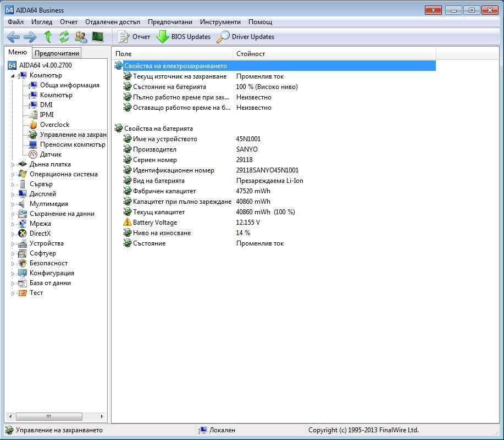Select the Фабричен капацитет row
504x440 pixels.
(x=275, y=191)
